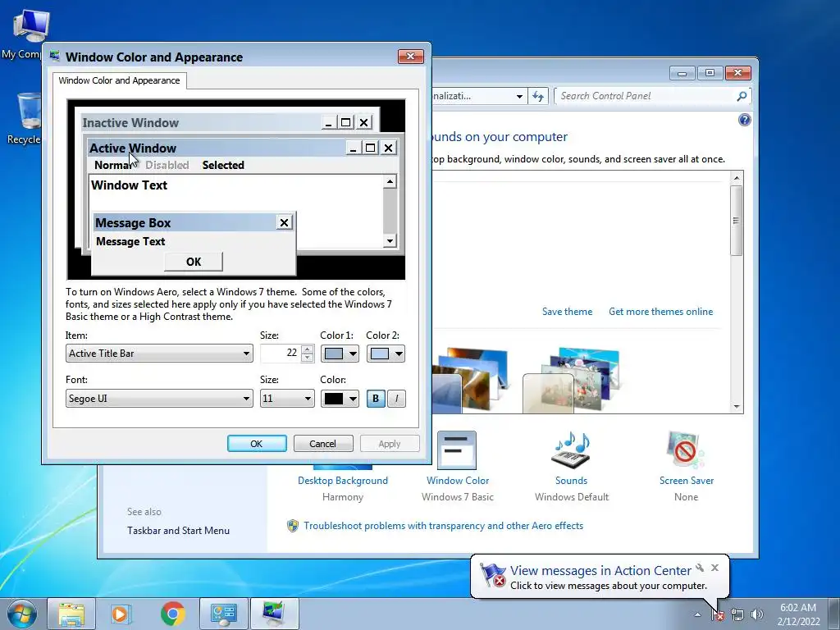Image resolution: width=840 pixels, height=630 pixels.
Task: Click Selected in the preview menu
Action: [223, 165]
